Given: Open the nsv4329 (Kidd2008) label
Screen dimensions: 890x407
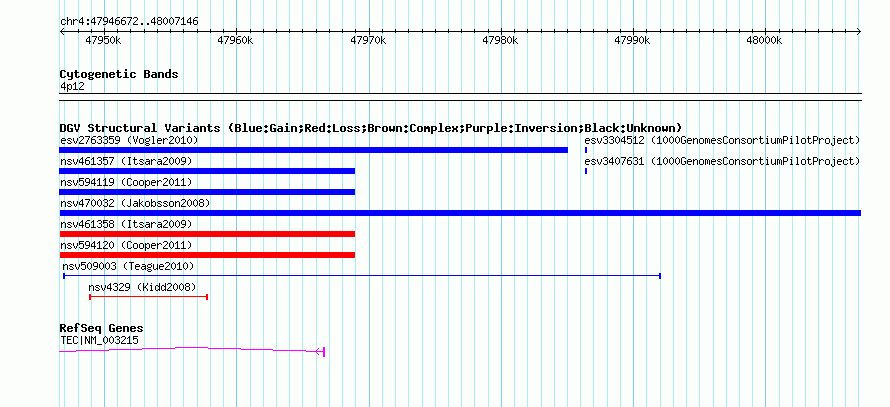Looking at the screenshot, I should [142, 287].
